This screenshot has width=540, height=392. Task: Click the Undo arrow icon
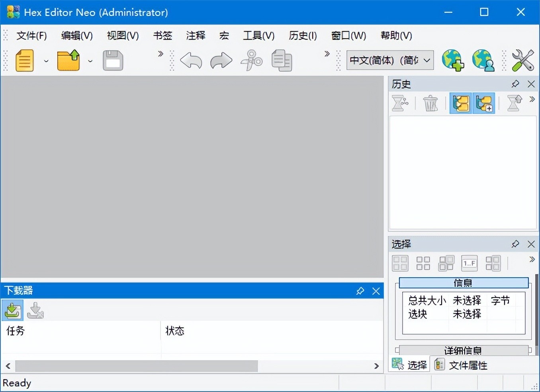click(191, 61)
